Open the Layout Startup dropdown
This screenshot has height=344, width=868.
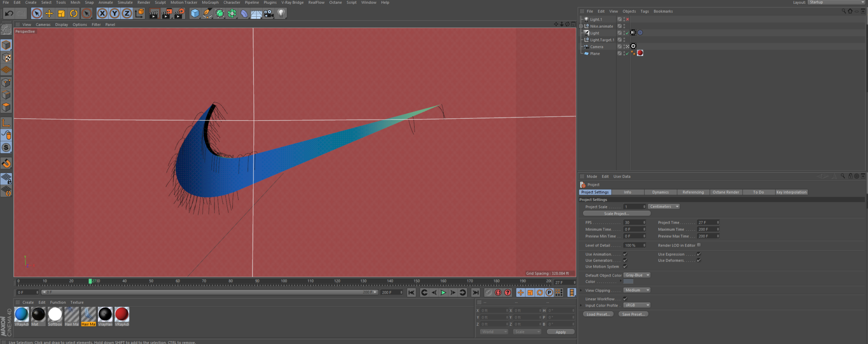[x=837, y=3]
